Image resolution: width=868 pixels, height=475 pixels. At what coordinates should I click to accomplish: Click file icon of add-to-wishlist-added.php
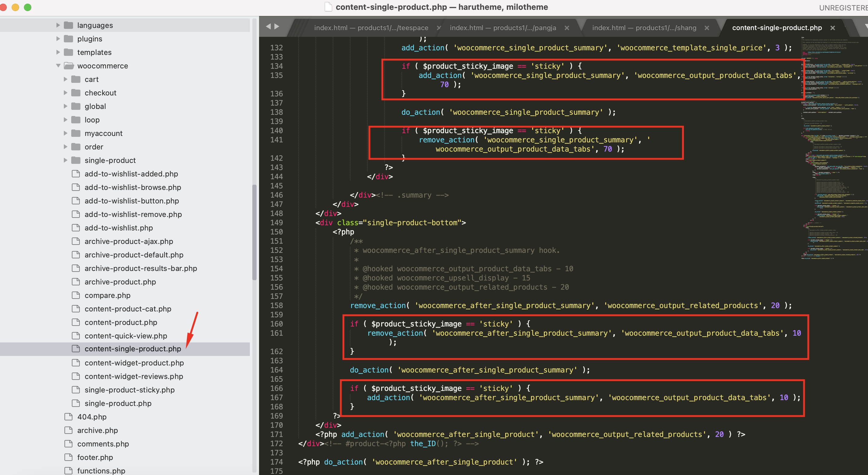(76, 173)
